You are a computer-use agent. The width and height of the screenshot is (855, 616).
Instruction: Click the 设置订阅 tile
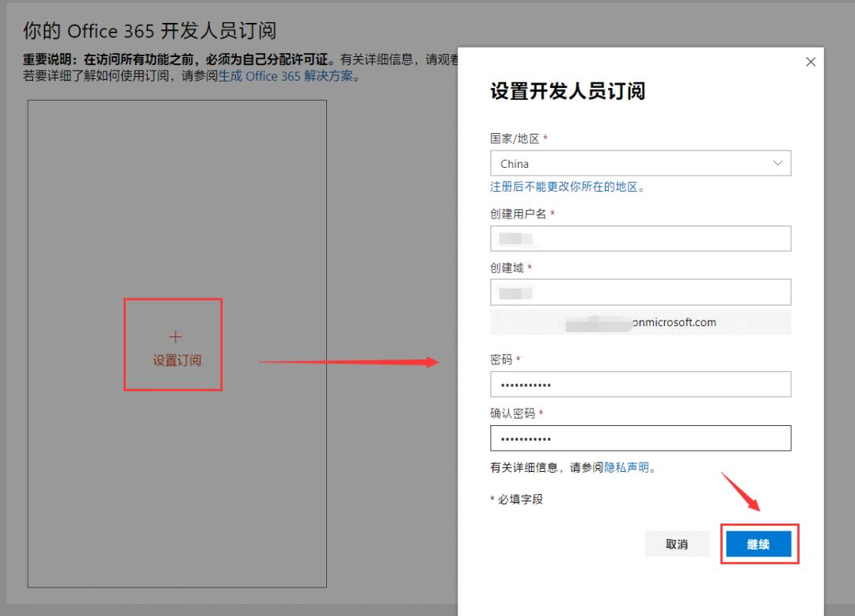[174, 345]
